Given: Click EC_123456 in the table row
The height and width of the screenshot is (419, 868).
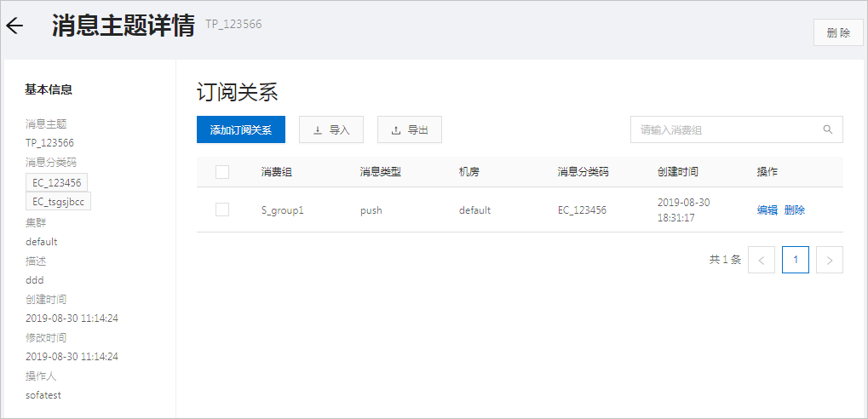Looking at the screenshot, I should 582,210.
